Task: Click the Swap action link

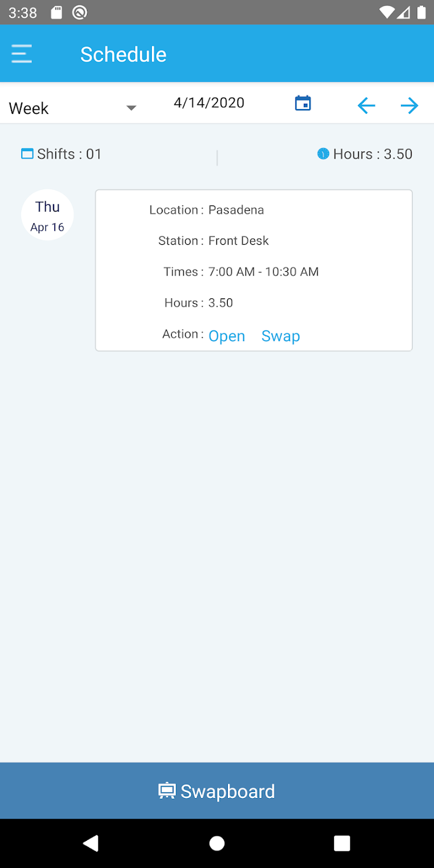Action: pyautogui.click(x=280, y=336)
